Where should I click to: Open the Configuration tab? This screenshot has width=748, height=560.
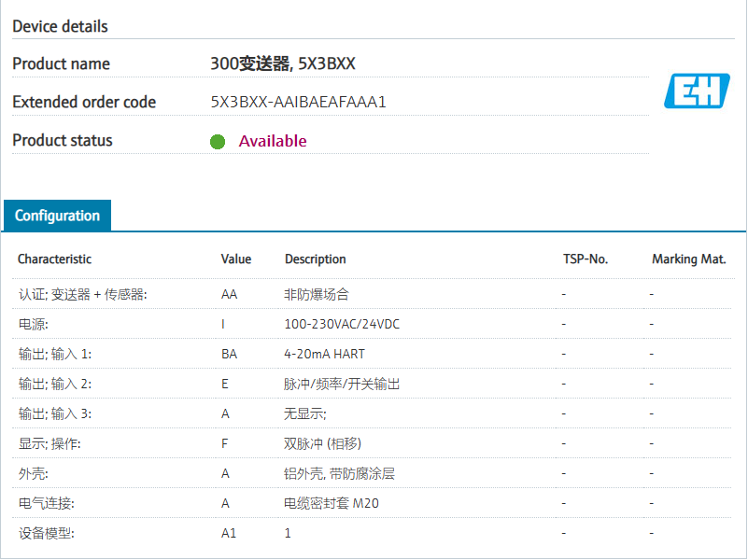pyautogui.click(x=57, y=216)
